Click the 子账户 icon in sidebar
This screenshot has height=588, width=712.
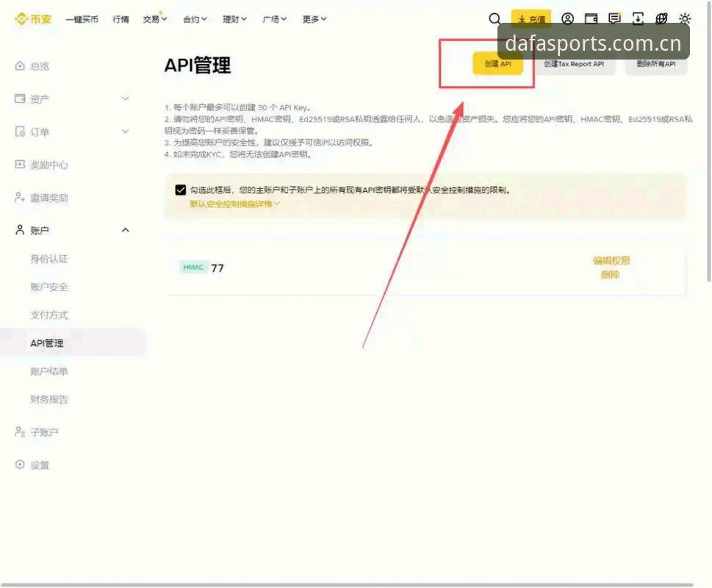(x=20, y=431)
